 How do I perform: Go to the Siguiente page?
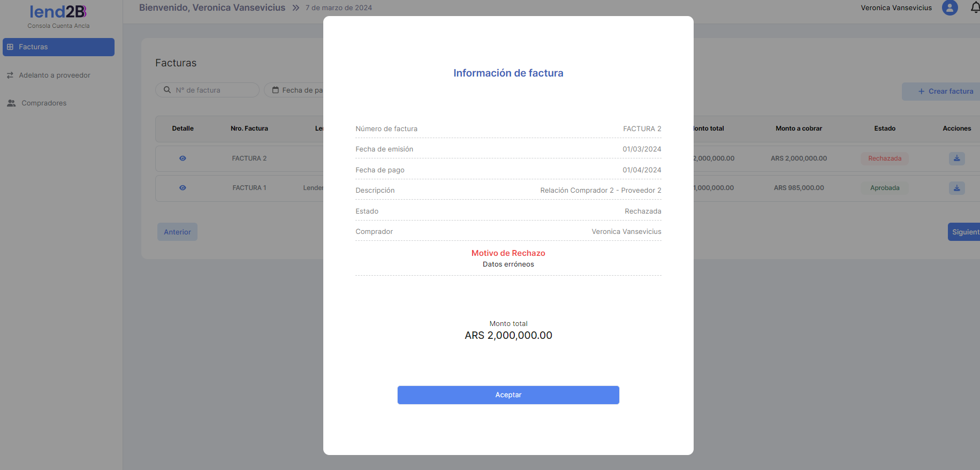coord(964,232)
